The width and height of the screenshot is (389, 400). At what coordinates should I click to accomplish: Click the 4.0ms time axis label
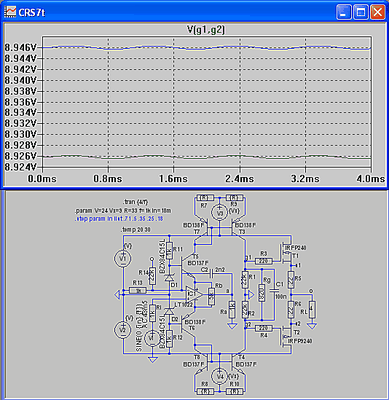click(370, 178)
